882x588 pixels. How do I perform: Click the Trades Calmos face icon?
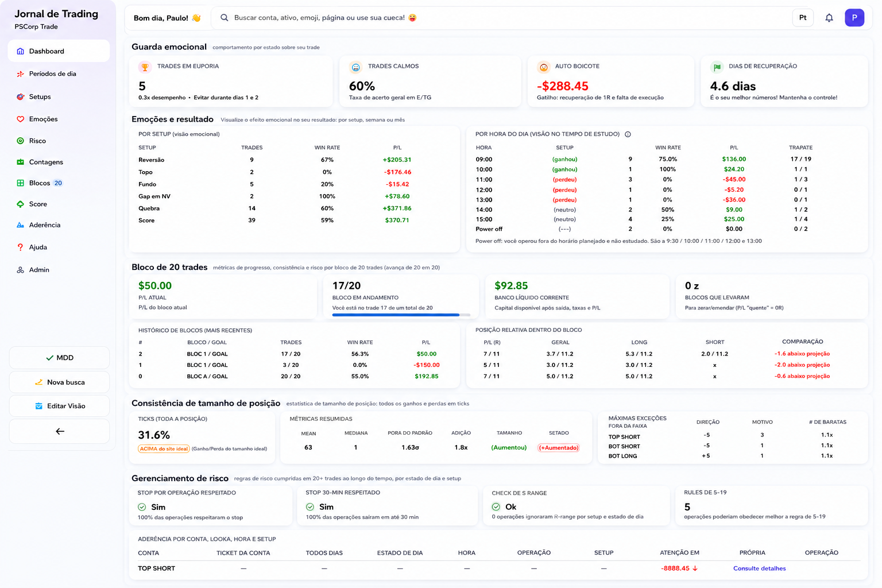tap(356, 67)
